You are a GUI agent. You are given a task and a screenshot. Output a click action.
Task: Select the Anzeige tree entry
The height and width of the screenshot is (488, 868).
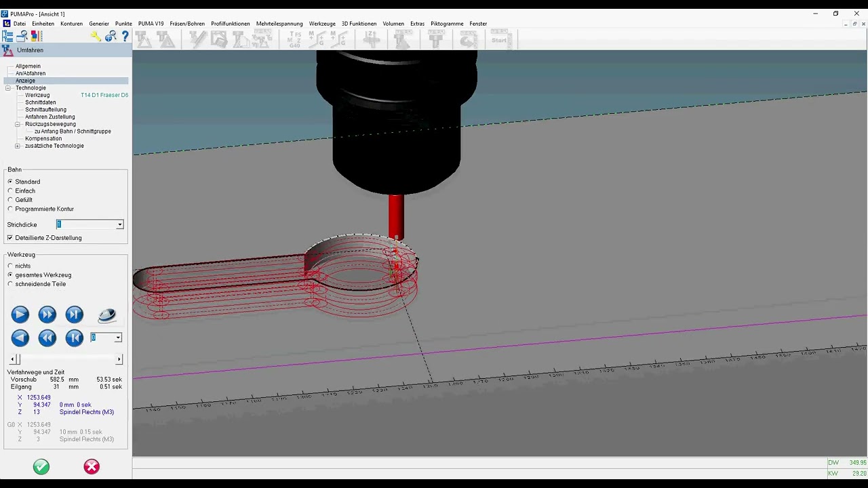(25, 81)
